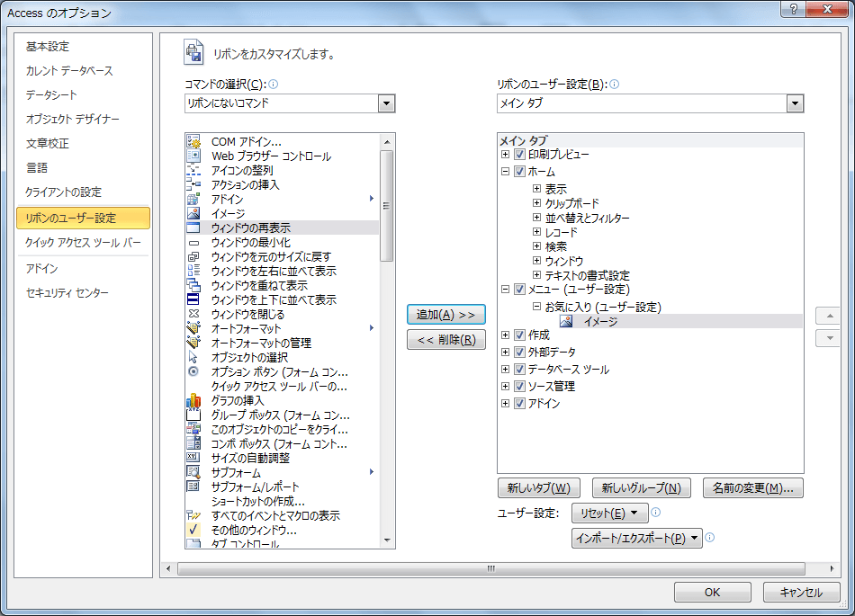Click the ウィンドウを閉じる icon
Screen dimensions: 855x616
point(193,314)
